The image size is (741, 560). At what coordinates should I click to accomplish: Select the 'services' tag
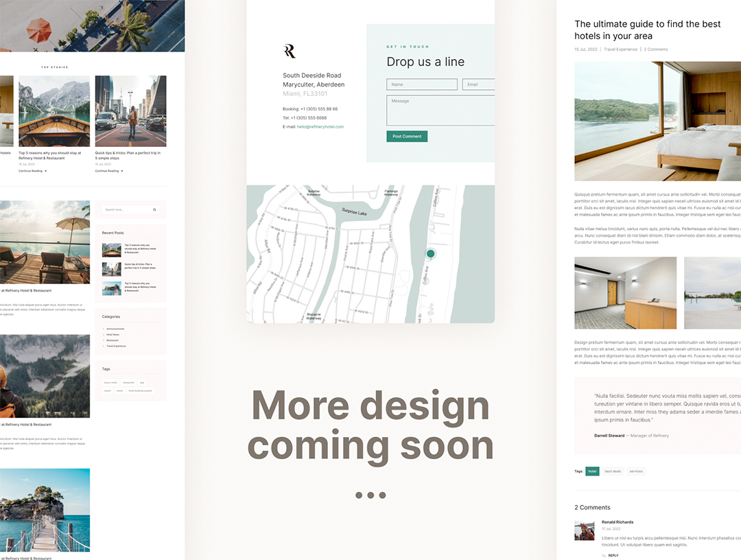click(636, 471)
